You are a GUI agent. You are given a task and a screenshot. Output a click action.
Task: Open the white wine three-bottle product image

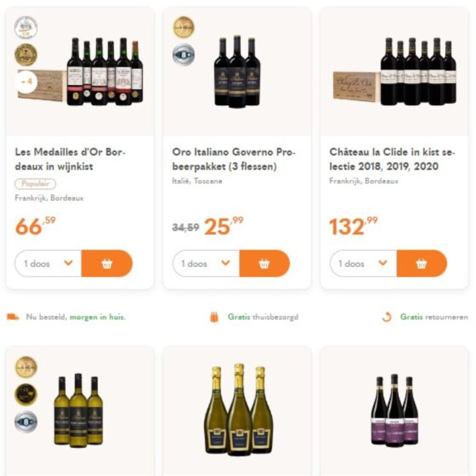point(78,409)
